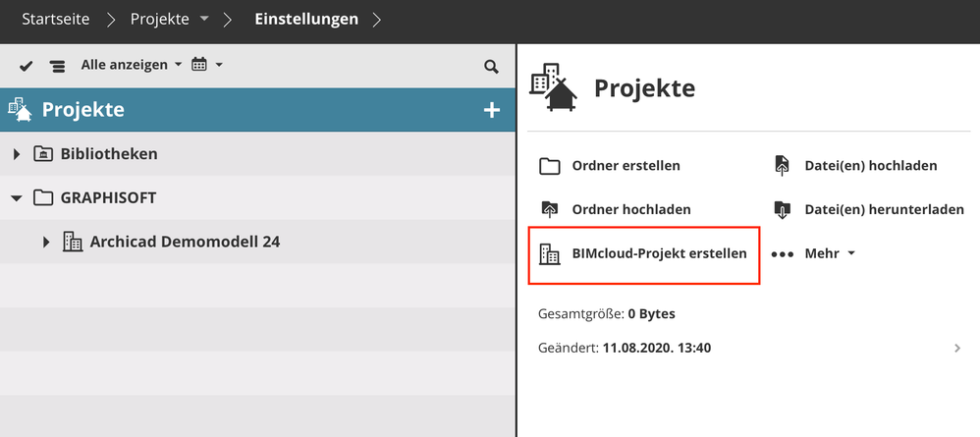Click the list view stack icon
980x437 pixels.
(x=58, y=66)
